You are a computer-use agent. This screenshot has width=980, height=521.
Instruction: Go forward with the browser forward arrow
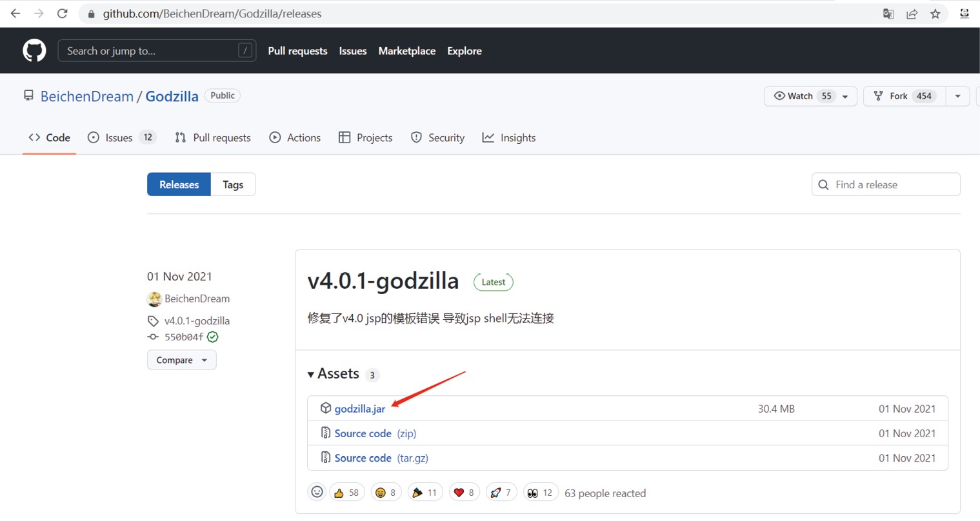[39, 14]
